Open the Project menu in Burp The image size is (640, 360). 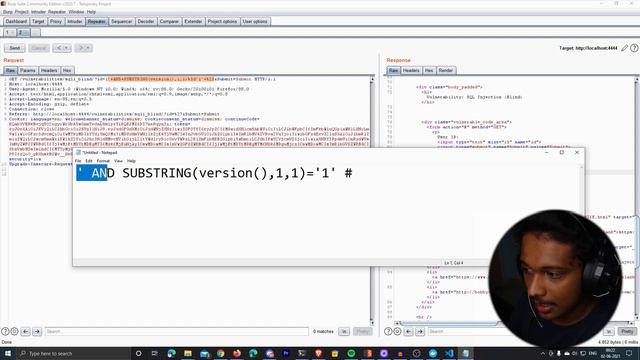point(22,12)
